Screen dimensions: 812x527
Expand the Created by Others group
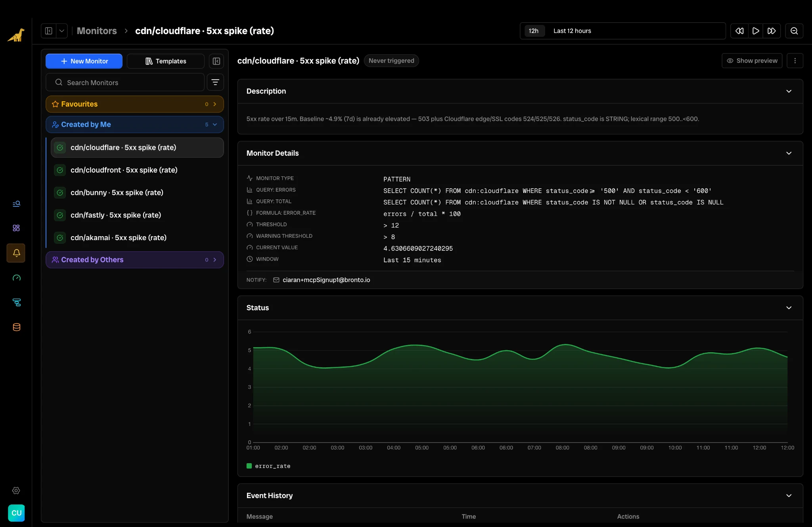tap(135, 260)
